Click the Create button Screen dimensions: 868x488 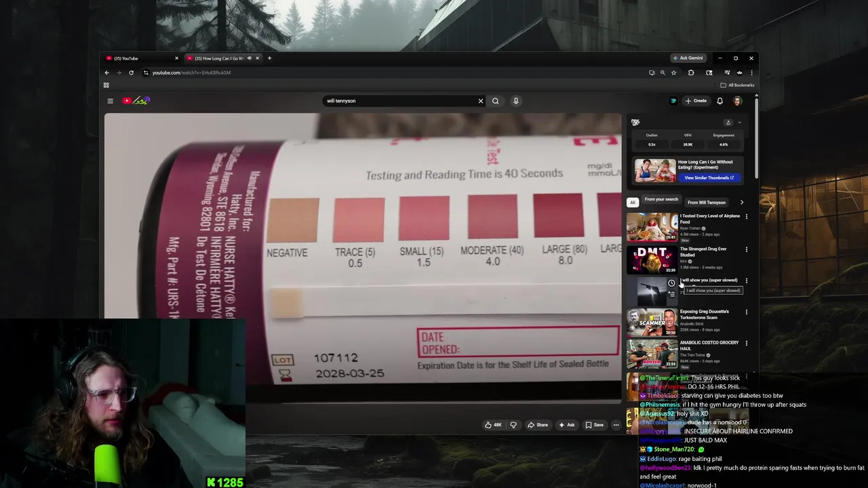[x=696, y=101]
